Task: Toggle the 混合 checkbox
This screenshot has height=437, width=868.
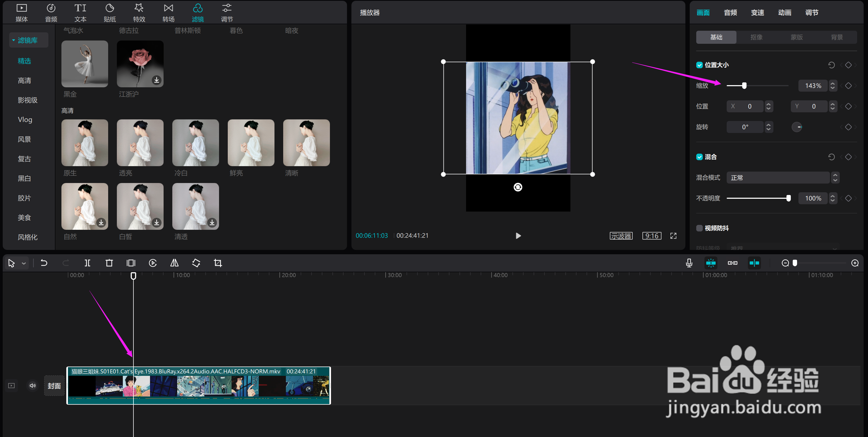Action: point(700,157)
